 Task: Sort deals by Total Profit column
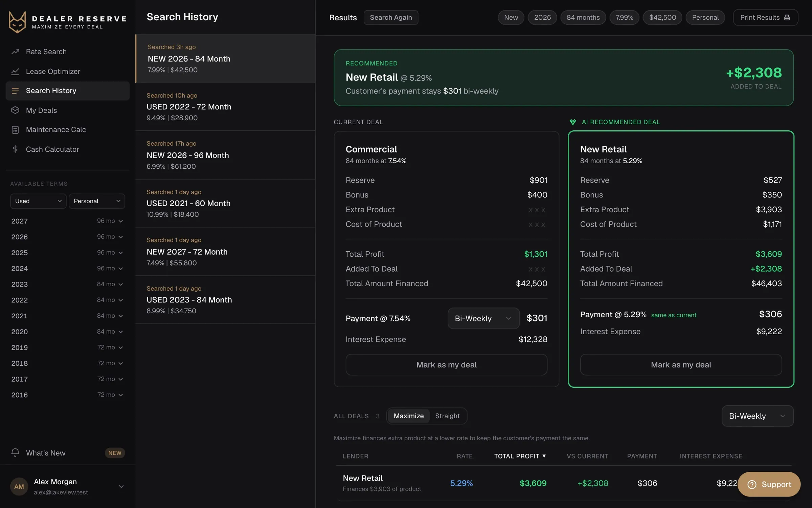(x=520, y=456)
